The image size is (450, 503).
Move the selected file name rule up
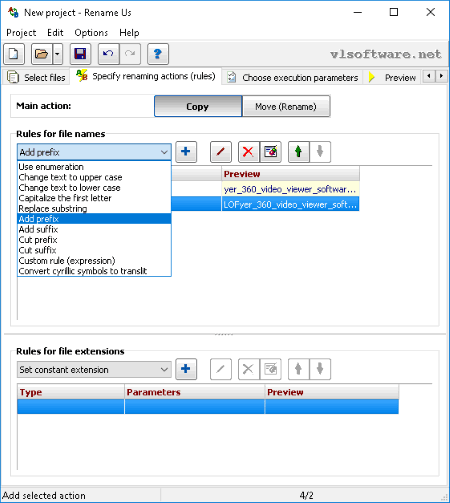299,152
